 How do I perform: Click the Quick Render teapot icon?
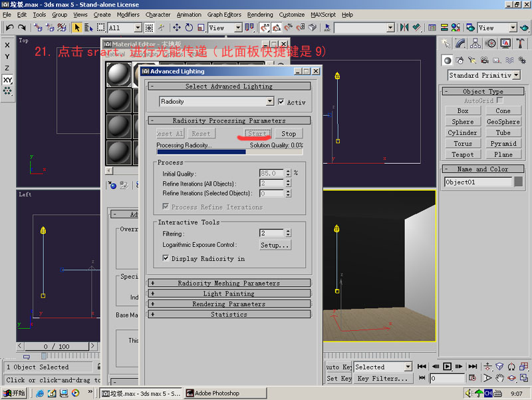click(524, 27)
